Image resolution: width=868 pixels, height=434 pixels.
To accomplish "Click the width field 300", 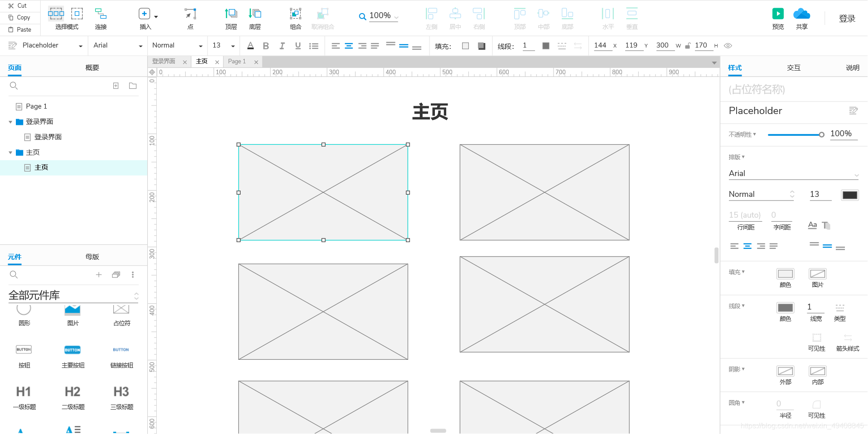I will (x=665, y=45).
